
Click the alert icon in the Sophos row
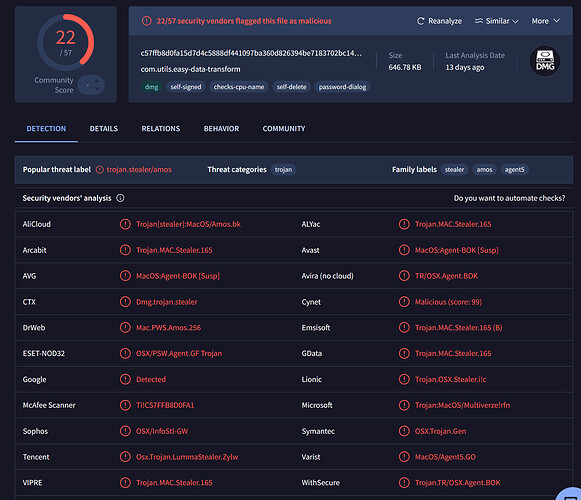click(x=125, y=431)
